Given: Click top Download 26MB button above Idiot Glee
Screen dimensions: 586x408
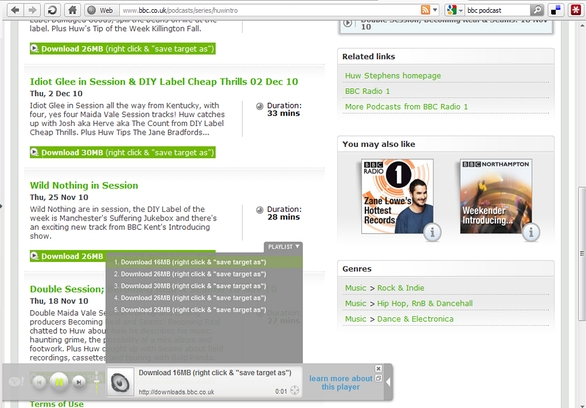Looking at the screenshot, I should [123, 49].
